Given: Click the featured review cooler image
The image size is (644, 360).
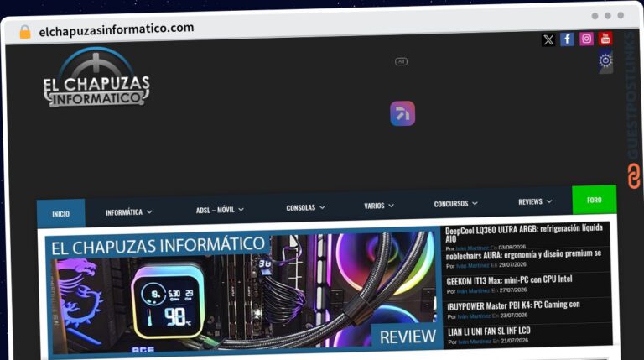Looking at the screenshot, I should (x=242, y=294).
